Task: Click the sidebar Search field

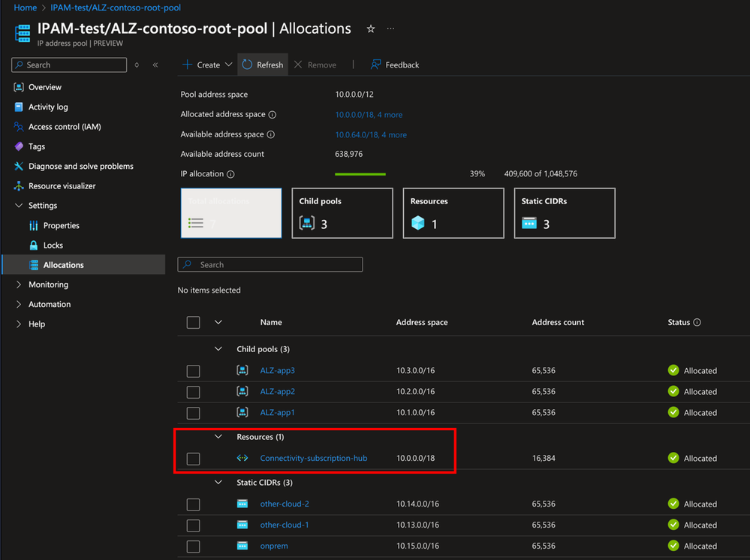Action: (69, 65)
